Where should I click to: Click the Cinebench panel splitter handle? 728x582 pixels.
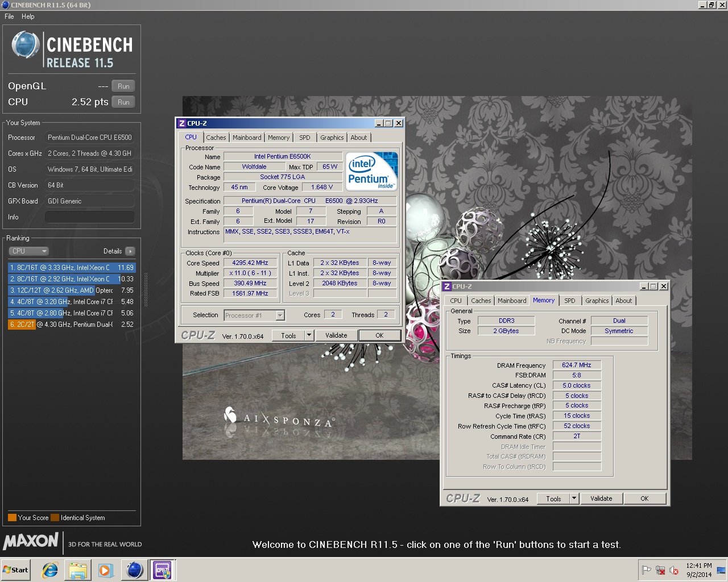(x=146, y=290)
